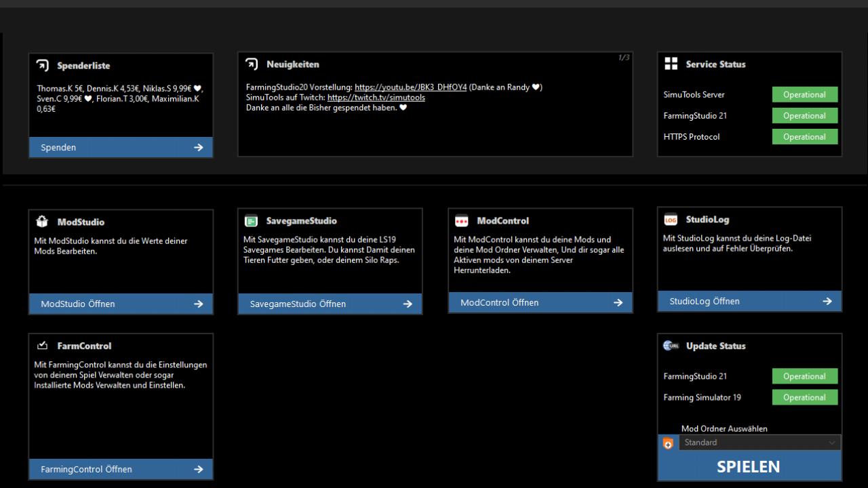The height and width of the screenshot is (488, 868).
Task: Click the ModStudio card title
Action: click(x=81, y=222)
